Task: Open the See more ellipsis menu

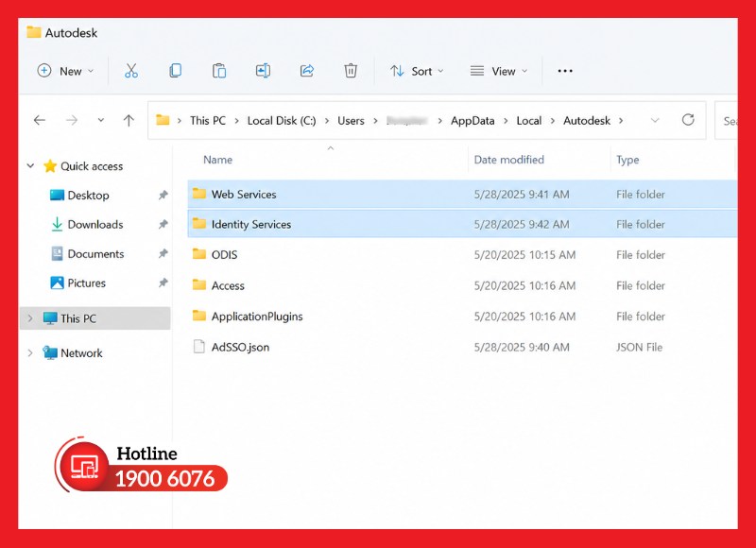Action: pyautogui.click(x=565, y=71)
